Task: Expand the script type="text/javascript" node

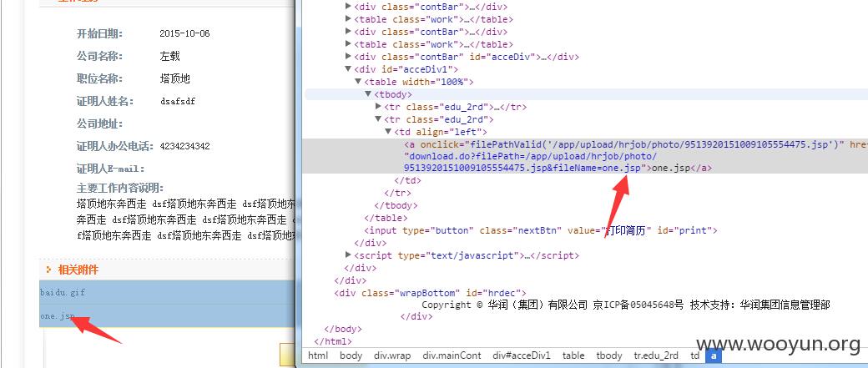Action: tap(348, 255)
